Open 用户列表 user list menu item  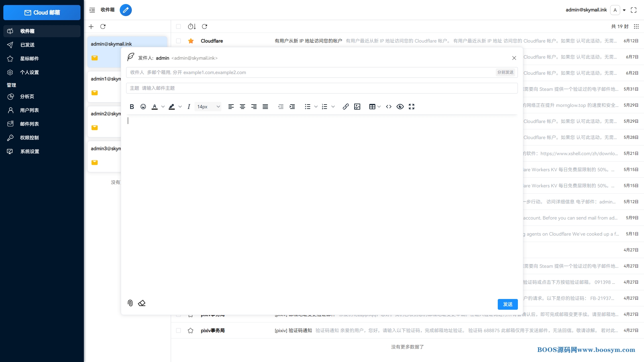click(x=30, y=110)
